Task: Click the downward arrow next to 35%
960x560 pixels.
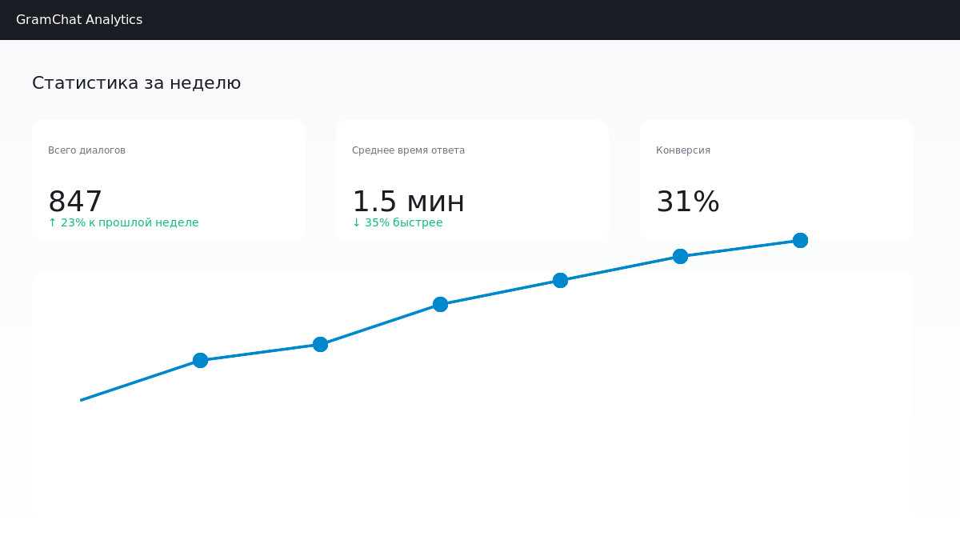Action: 356,222
